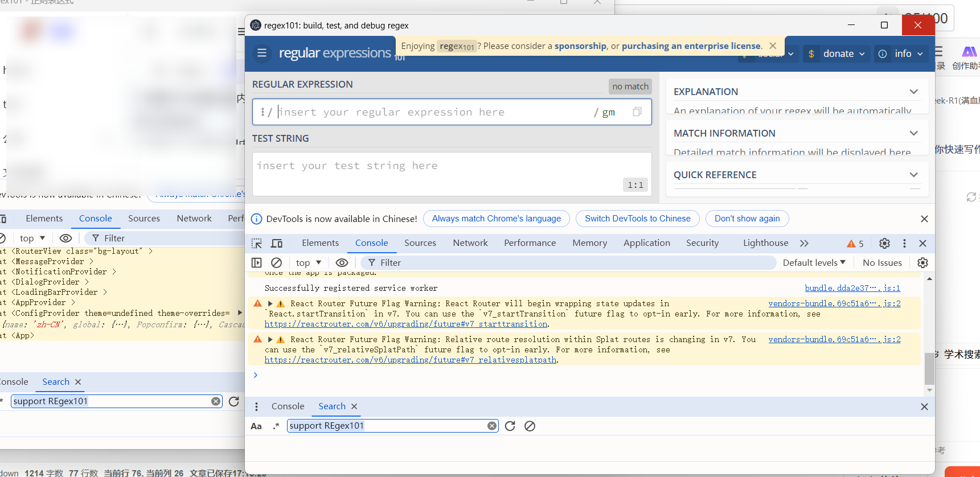Click the warning count badge showing 5
980x477 pixels.
855,244
